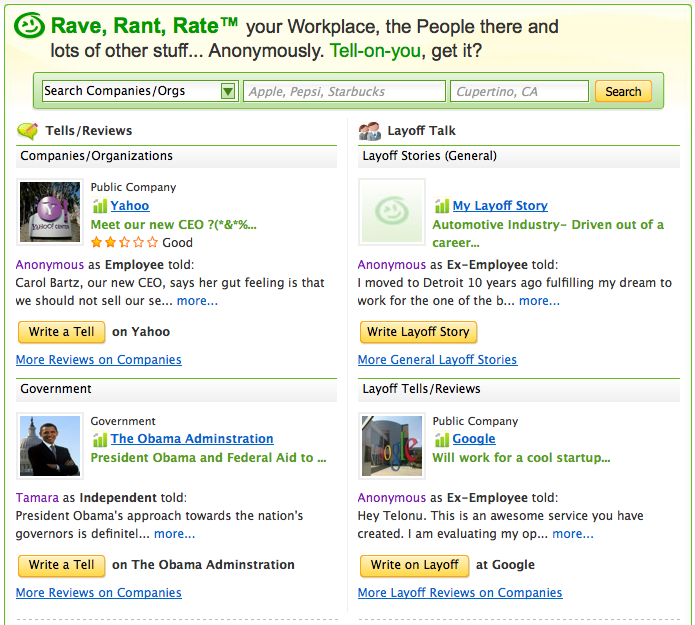Click the Yahoo star rating
The image size is (695, 625).
[x=124, y=242]
